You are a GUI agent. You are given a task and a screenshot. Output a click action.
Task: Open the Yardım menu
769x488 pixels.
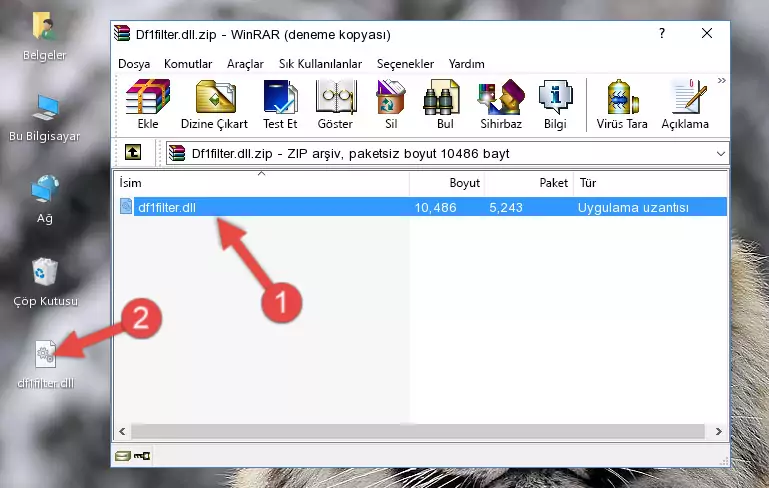point(466,64)
